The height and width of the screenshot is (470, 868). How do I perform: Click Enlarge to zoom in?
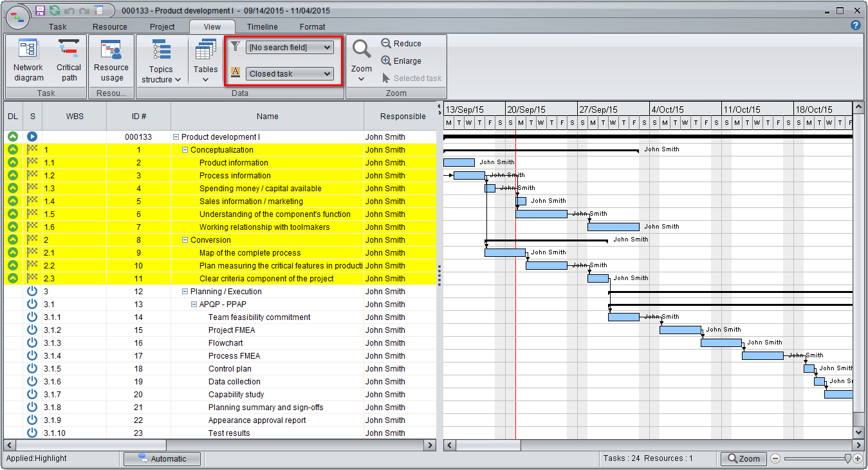[402, 61]
